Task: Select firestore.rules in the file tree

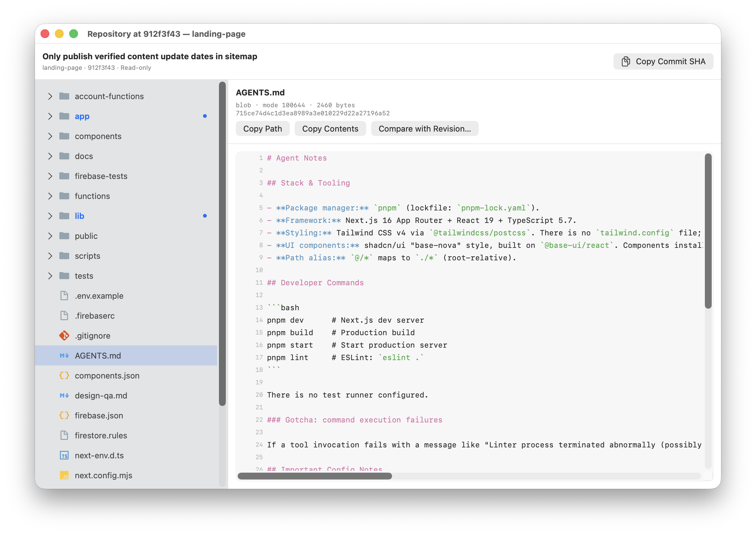Action: click(126, 435)
